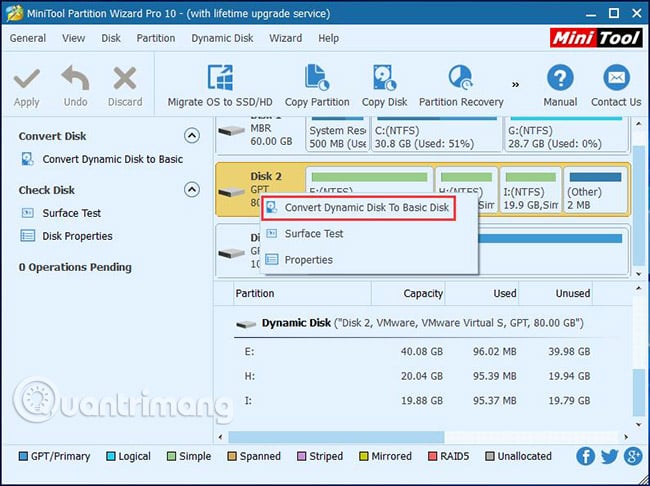650x486 pixels.
Task: Click the Contact Us envelope icon
Action: (x=616, y=78)
